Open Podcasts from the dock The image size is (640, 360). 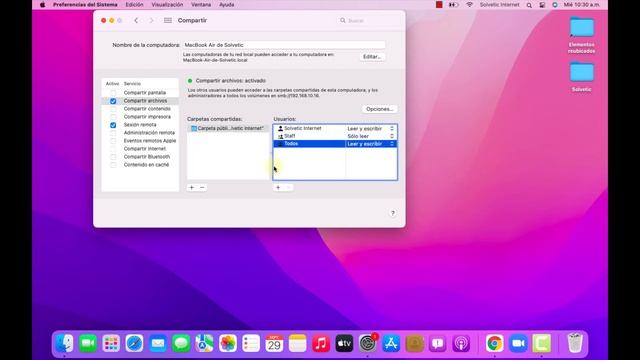tap(461, 343)
